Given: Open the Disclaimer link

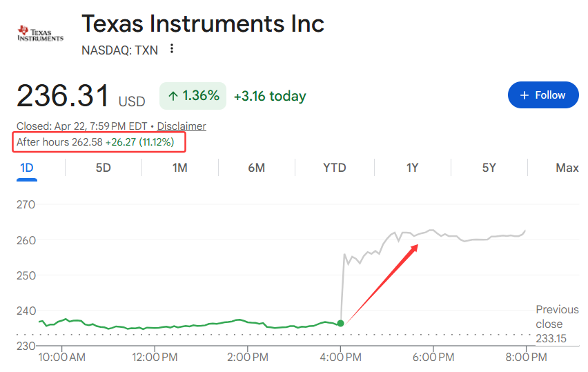Looking at the screenshot, I should coord(182,126).
